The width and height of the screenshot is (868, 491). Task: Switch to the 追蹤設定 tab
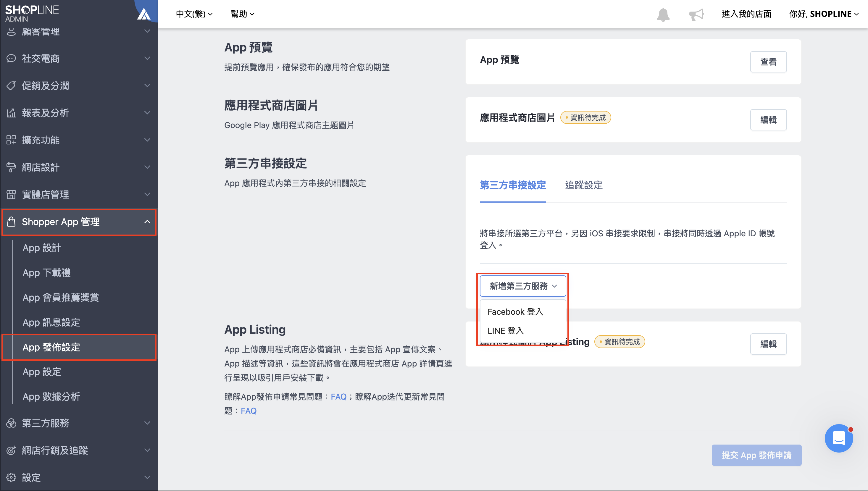[584, 185]
